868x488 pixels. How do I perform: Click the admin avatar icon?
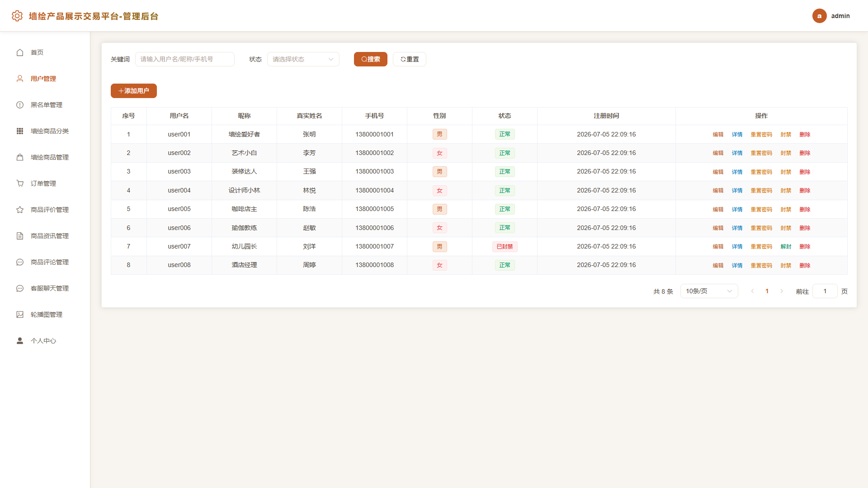819,16
